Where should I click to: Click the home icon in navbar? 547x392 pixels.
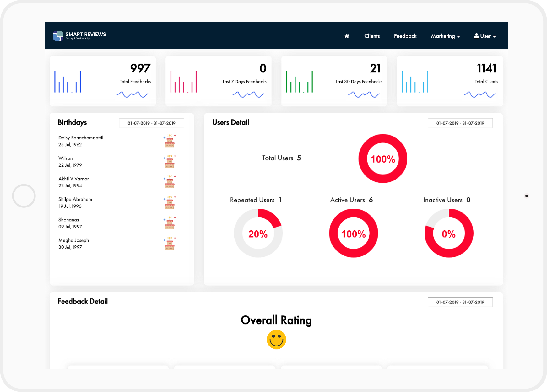(347, 36)
